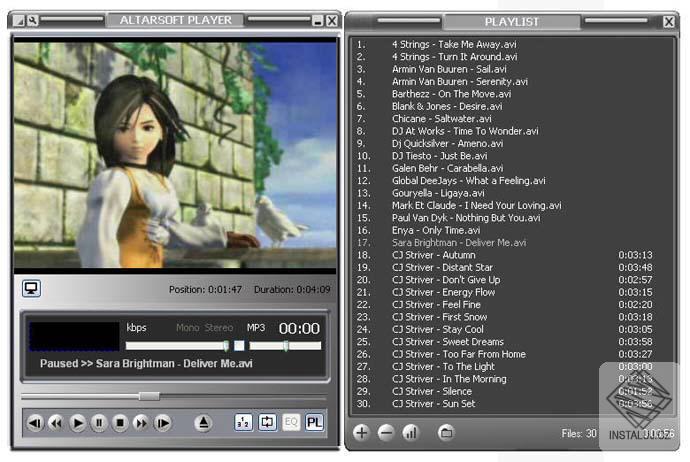
Task: Start playback with the play button
Action: coord(77,423)
